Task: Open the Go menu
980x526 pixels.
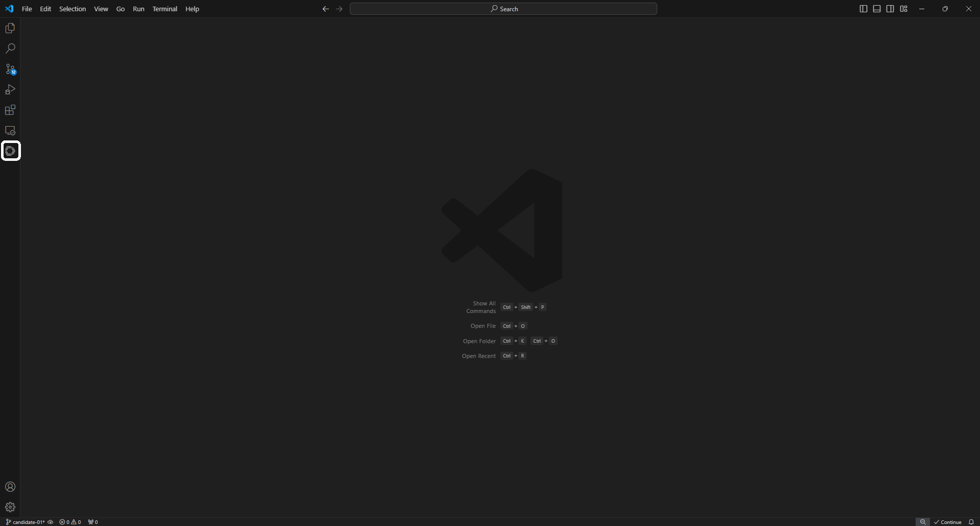Action: coord(121,9)
